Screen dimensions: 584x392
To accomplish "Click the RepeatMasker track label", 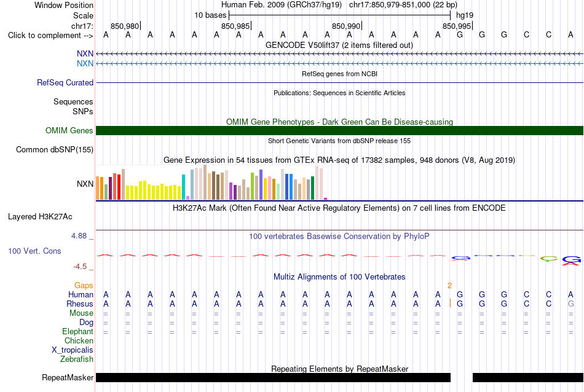I will coord(68,377).
